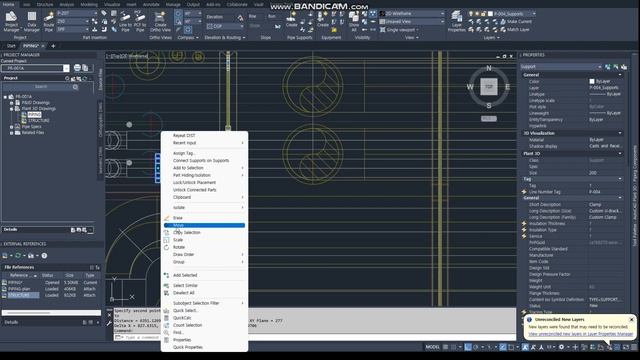Choose Quick Properties in context menu
Viewport: 640px width, 360px height.
(188, 347)
